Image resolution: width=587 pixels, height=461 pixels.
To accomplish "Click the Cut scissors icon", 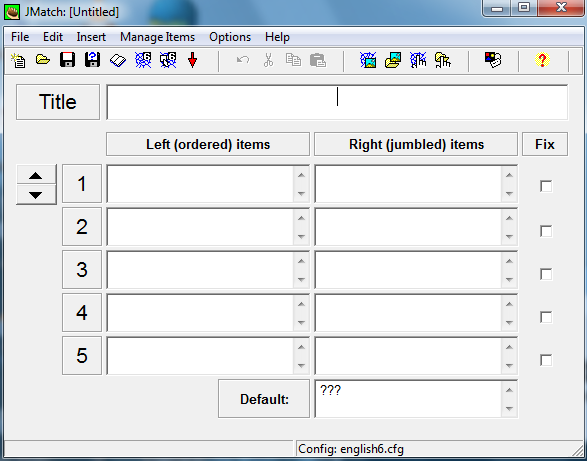I will (268, 60).
